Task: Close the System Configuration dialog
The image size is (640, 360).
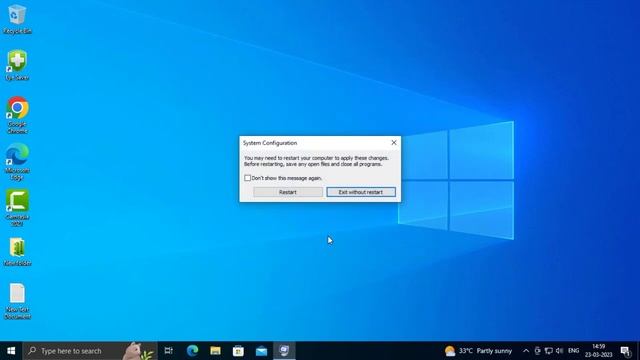Action: coord(393,142)
